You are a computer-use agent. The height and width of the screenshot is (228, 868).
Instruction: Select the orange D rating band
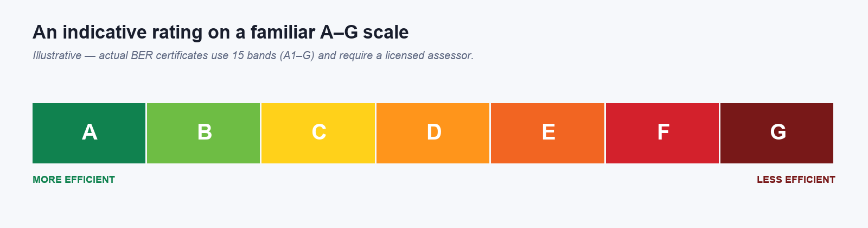click(x=433, y=133)
